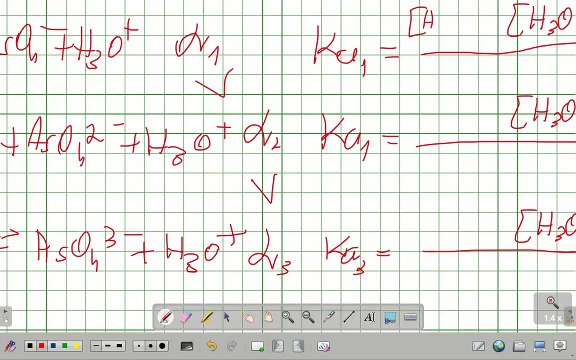Open documents folder mode
The image size is (576, 360).
519,346
